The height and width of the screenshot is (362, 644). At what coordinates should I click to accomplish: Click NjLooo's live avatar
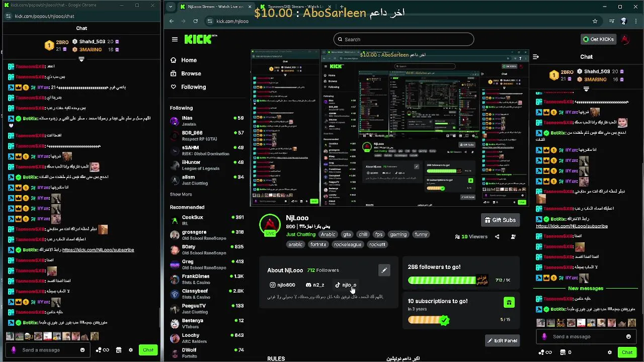(270, 225)
